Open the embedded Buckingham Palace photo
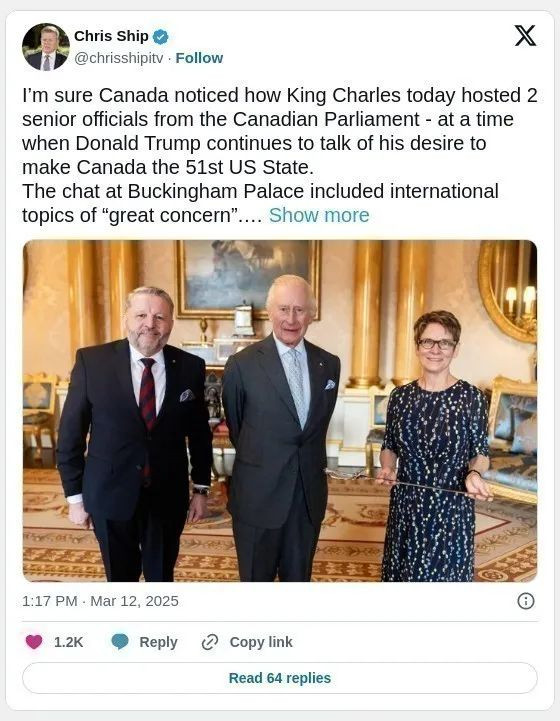 click(280, 411)
